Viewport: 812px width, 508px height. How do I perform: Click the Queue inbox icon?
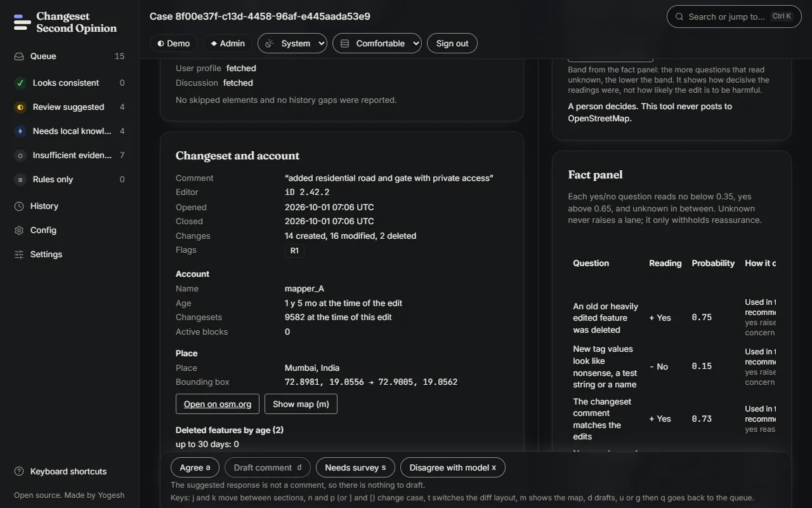pos(19,57)
